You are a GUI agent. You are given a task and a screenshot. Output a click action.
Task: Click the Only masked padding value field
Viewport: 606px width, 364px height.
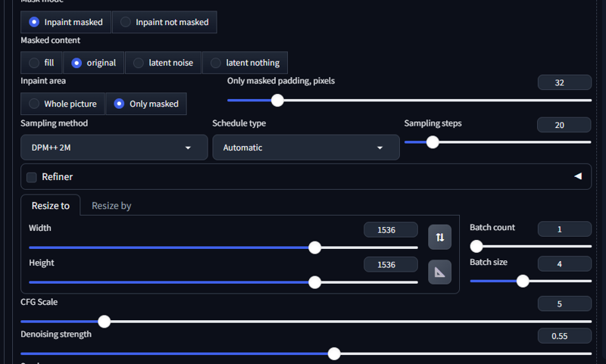(564, 82)
